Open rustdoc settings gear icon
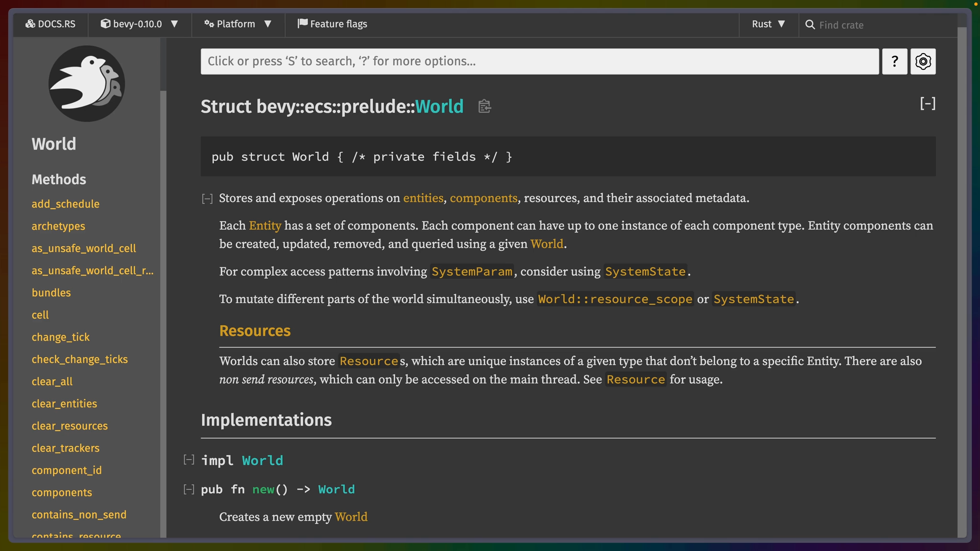 (x=923, y=61)
